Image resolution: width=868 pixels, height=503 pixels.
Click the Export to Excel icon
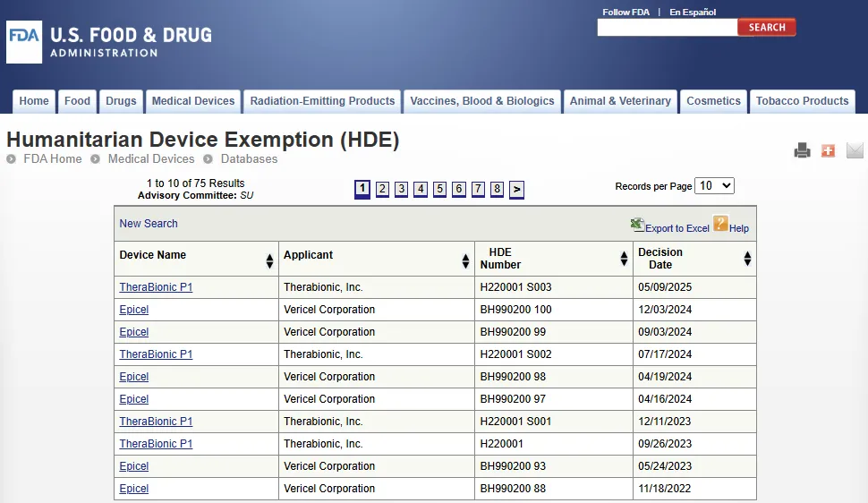pyautogui.click(x=637, y=225)
